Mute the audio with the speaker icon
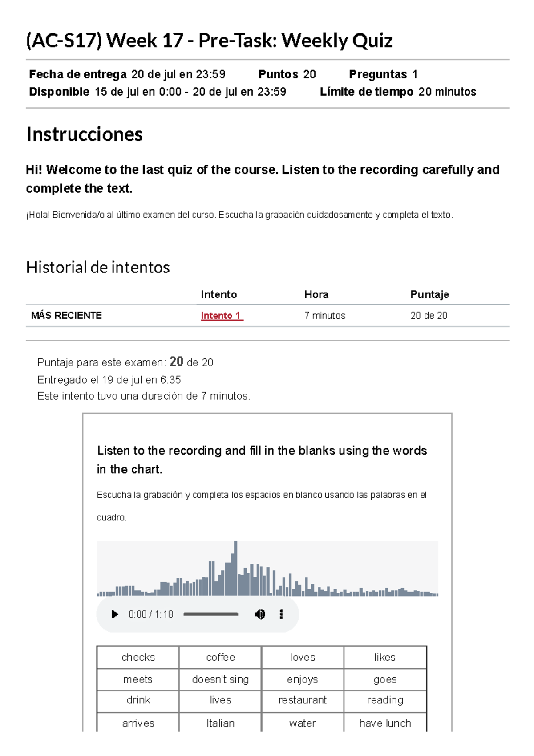The height and width of the screenshot is (756, 534). pyautogui.click(x=260, y=614)
